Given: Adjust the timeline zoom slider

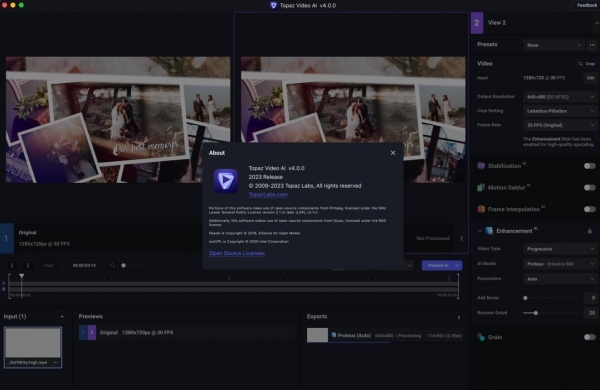Looking at the screenshot, I should click(123, 265).
